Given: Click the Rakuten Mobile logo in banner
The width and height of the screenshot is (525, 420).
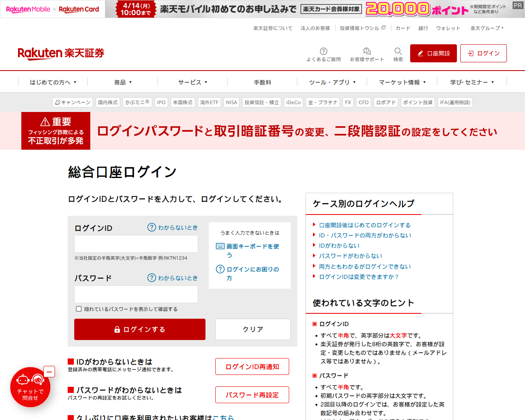Looking at the screenshot, I should 28,9.
